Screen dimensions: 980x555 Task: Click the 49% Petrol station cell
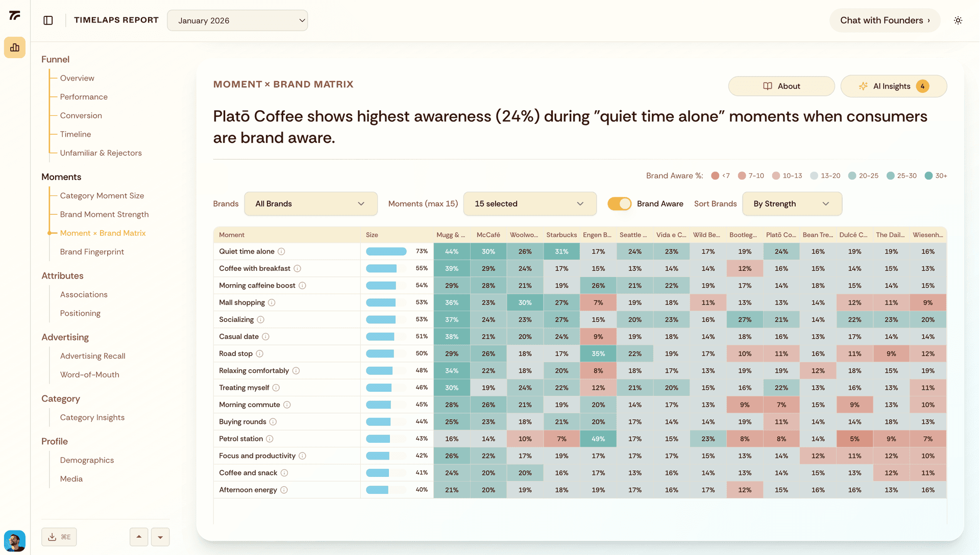pos(598,439)
